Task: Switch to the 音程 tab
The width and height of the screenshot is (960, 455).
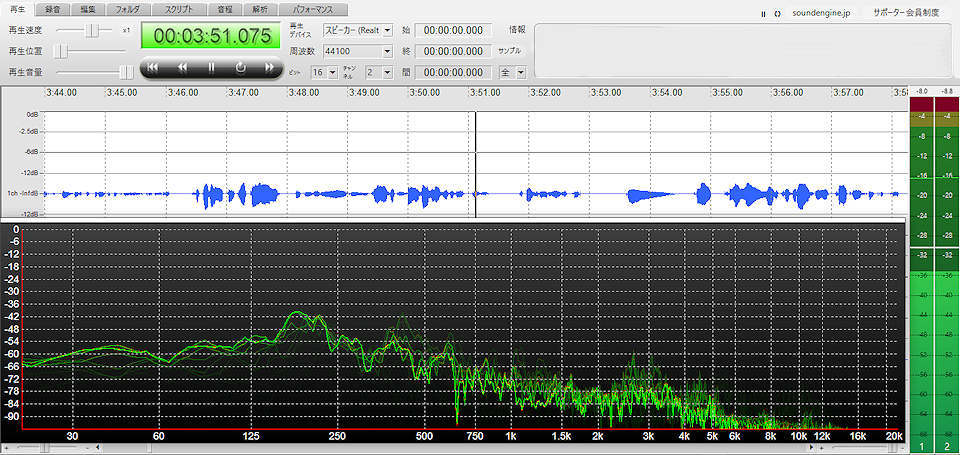Action: (225, 9)
